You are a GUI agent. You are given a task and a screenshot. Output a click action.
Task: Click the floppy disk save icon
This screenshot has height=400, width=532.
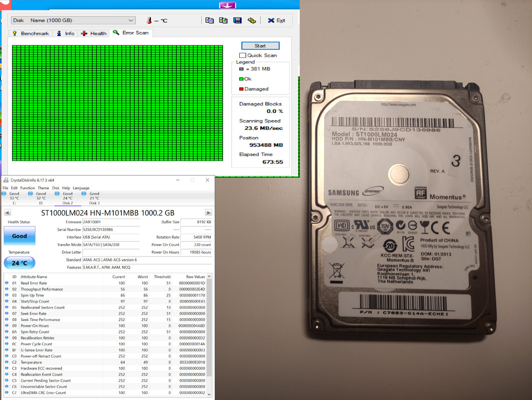(x=237, y=20)
